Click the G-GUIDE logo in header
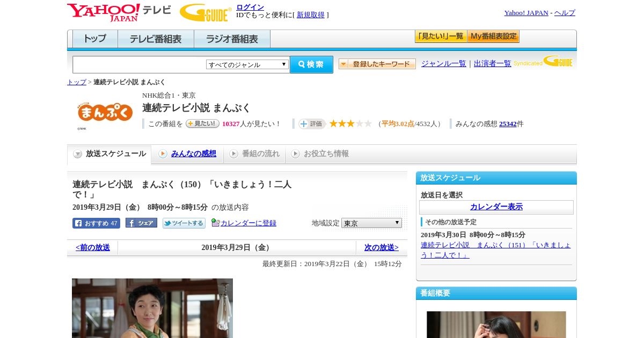The width and height of the screenshot is (644, 338). (x=206, y=12)
